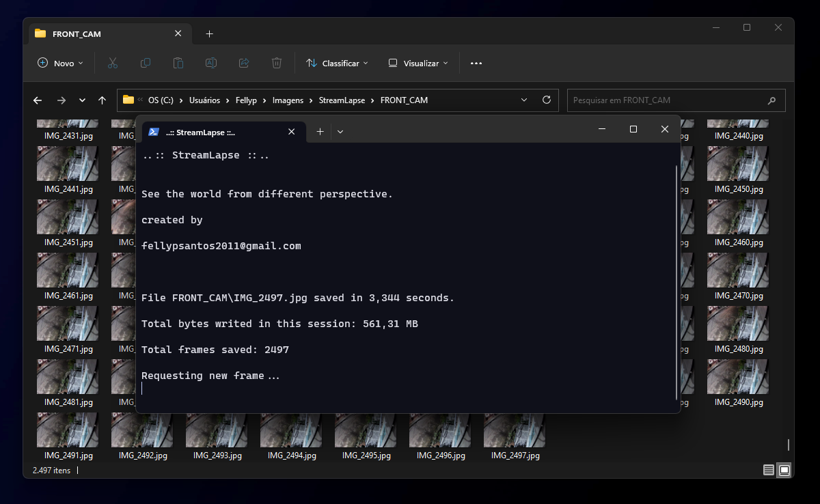The height and width of the screenshot is (504, 820).
Task: Navigate up one folder level
Action: click(102, 100)
